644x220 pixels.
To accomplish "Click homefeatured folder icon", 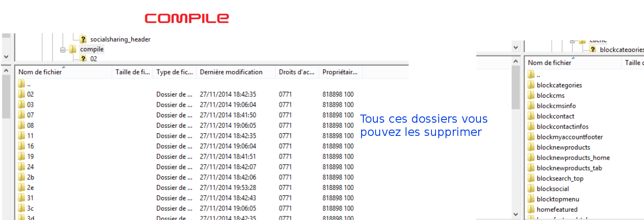I will coord(531,210).
